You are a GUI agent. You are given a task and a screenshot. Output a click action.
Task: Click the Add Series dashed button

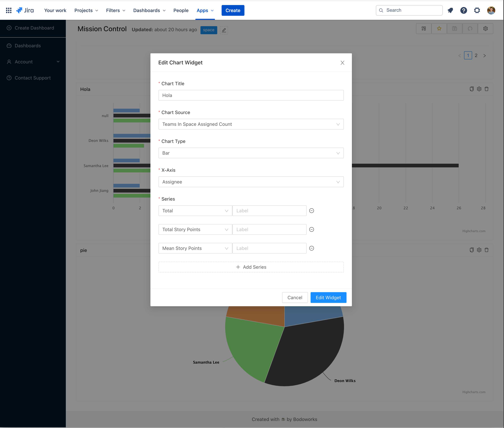coord(251,267)
